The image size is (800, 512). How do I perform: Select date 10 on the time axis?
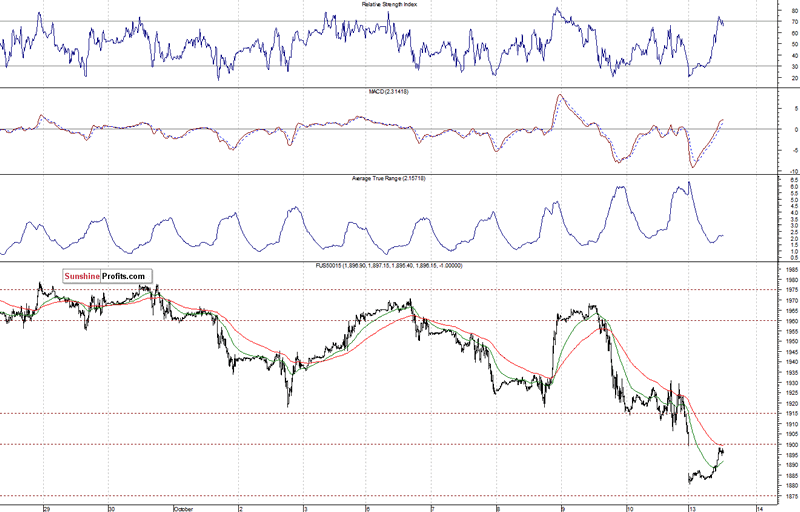click(x=627, y=507)
